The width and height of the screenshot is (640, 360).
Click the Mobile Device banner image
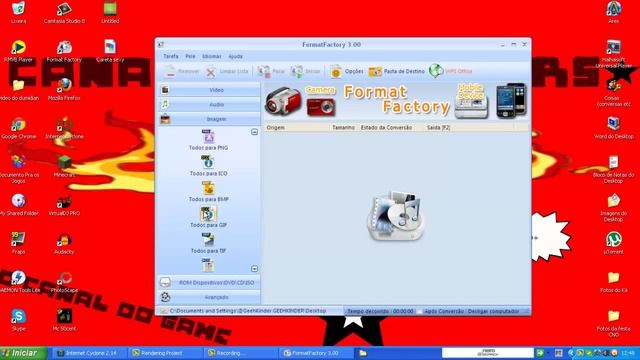(x=471, y=101)
